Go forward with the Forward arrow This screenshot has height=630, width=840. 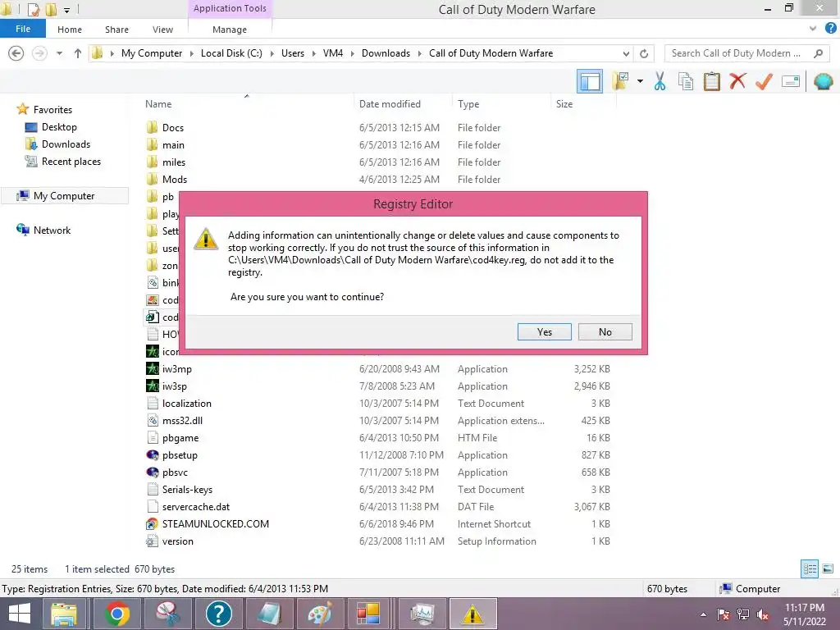[x=39, y=53]
